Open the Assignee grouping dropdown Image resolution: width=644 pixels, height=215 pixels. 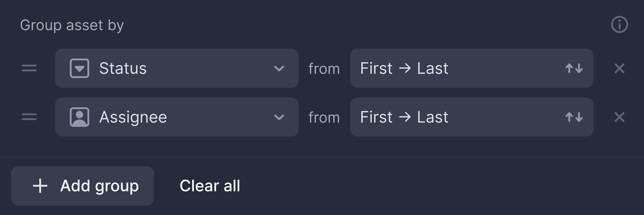(177, 117)
